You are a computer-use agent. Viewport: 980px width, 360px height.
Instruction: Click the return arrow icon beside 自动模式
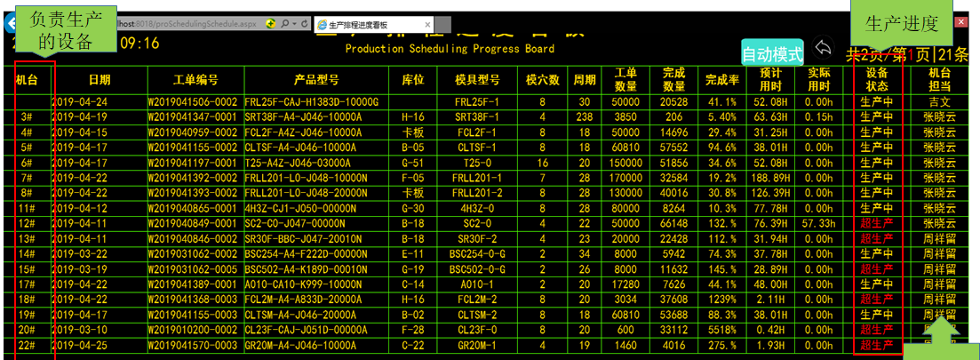tap(824, 48)
